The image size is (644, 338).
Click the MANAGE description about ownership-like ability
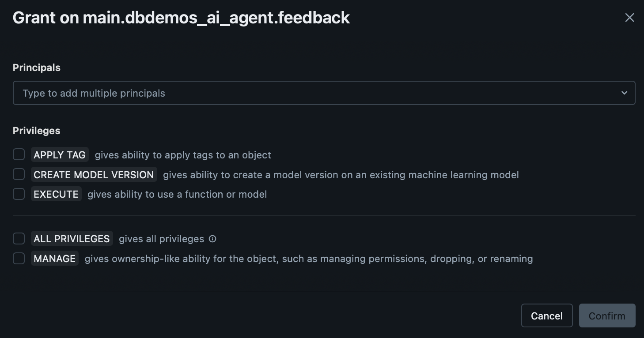pyautogui.click(x=308, y=259)
